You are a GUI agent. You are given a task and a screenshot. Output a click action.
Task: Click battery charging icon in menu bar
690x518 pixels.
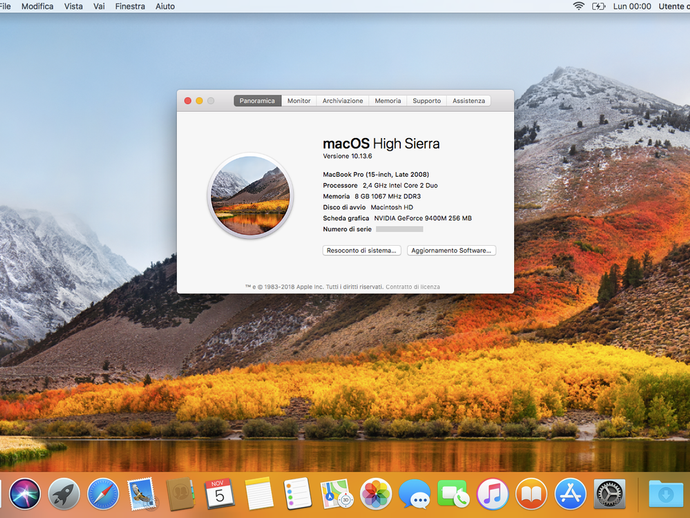pos(598,6)
